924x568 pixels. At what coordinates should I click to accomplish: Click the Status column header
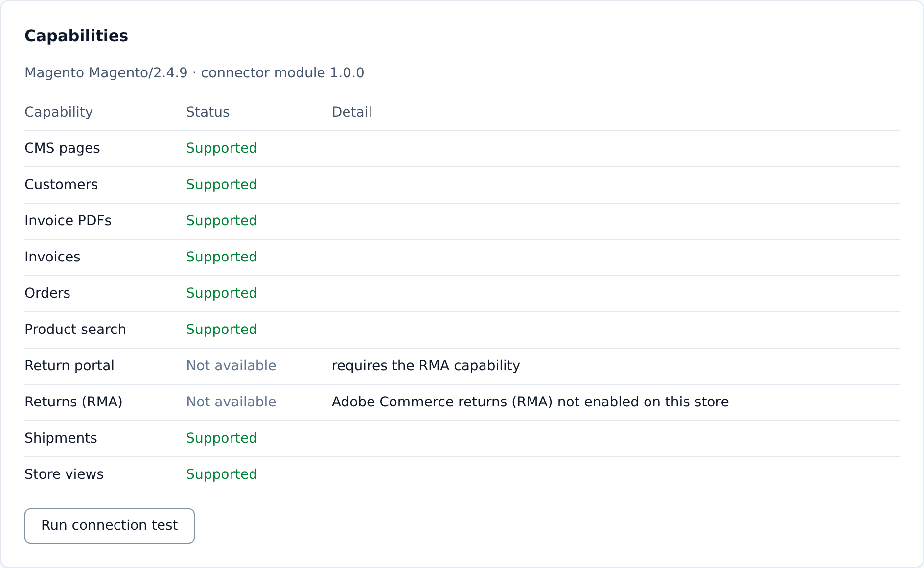click(208, 112)
